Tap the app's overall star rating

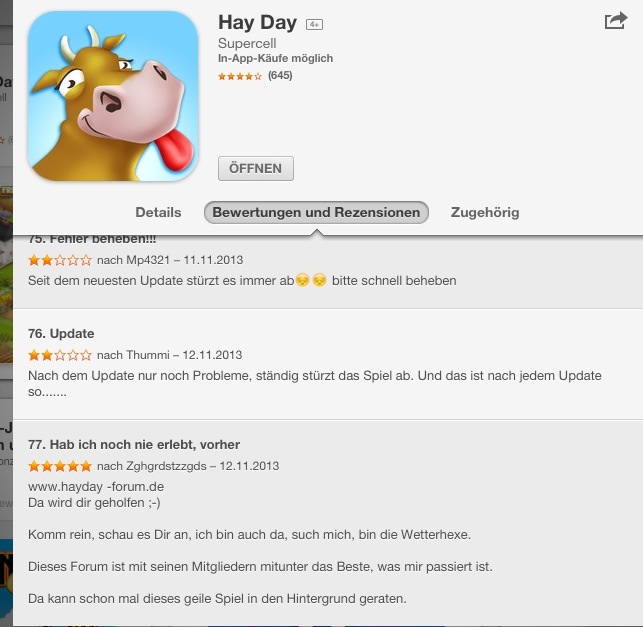[x=239, y=76]
